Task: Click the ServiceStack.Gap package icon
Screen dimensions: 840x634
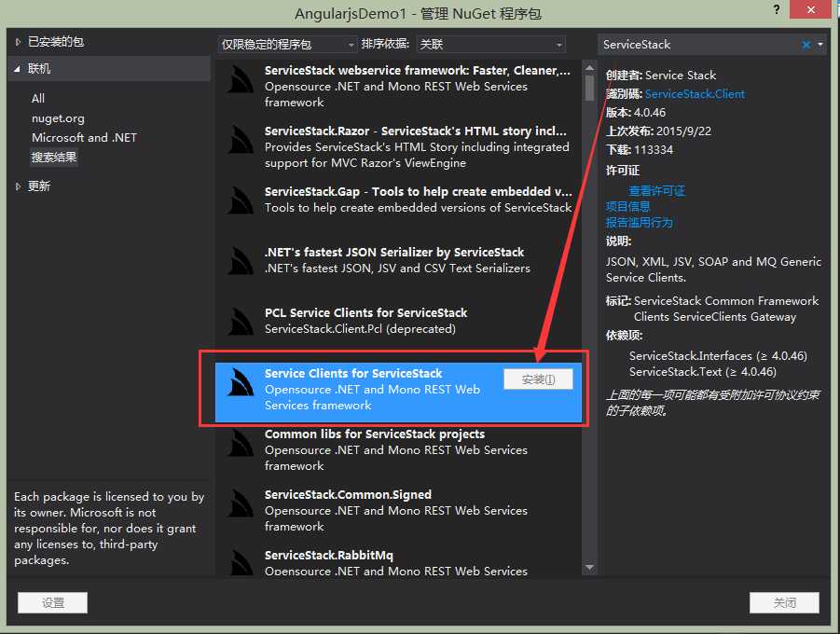Action: pos(241,200)
